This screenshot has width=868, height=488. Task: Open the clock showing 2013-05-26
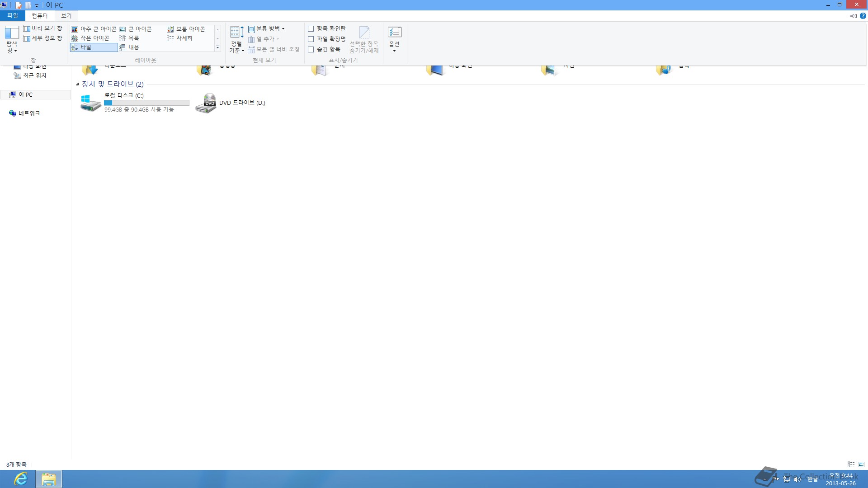[x=841, y=479]
